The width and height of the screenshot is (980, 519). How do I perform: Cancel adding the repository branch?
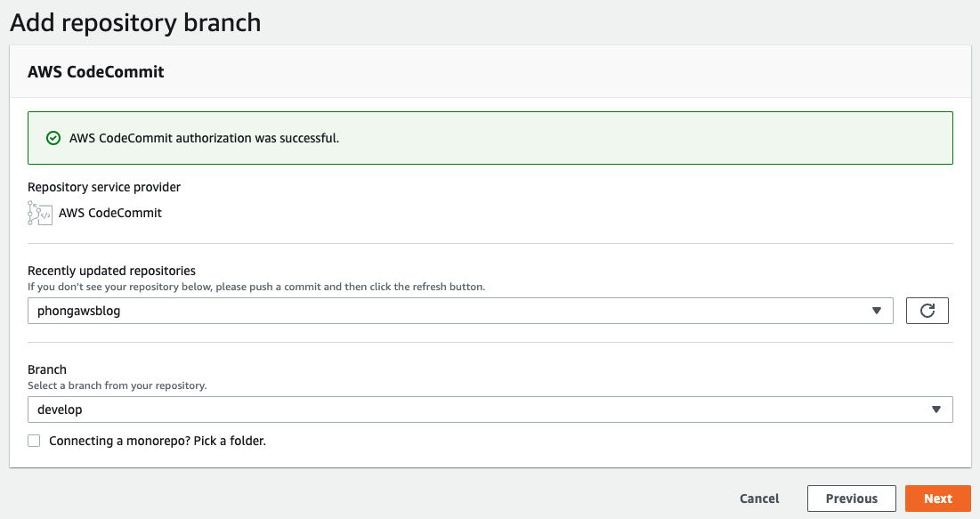[759, 499]
